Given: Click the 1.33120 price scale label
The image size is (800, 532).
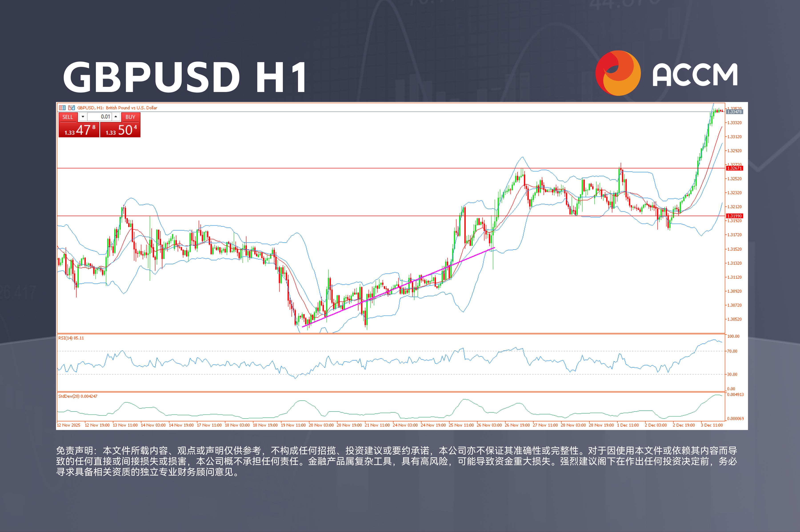Looking at the screenshot, I should 734,137.
